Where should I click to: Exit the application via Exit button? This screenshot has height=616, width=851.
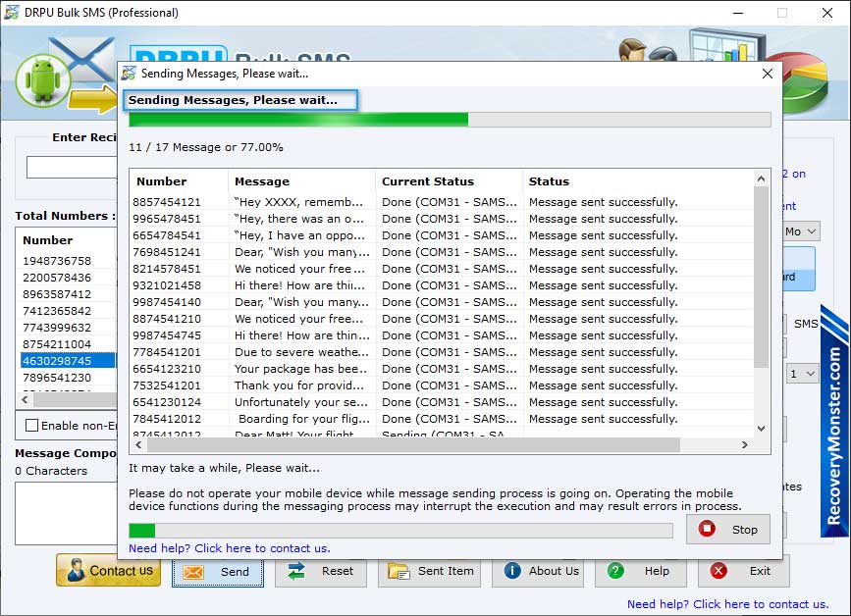(x=744, y=572)
